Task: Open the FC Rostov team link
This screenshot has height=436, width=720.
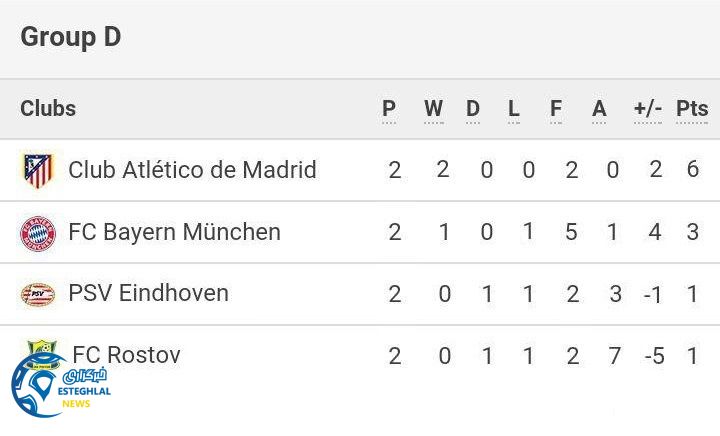Action: [126, 355]
